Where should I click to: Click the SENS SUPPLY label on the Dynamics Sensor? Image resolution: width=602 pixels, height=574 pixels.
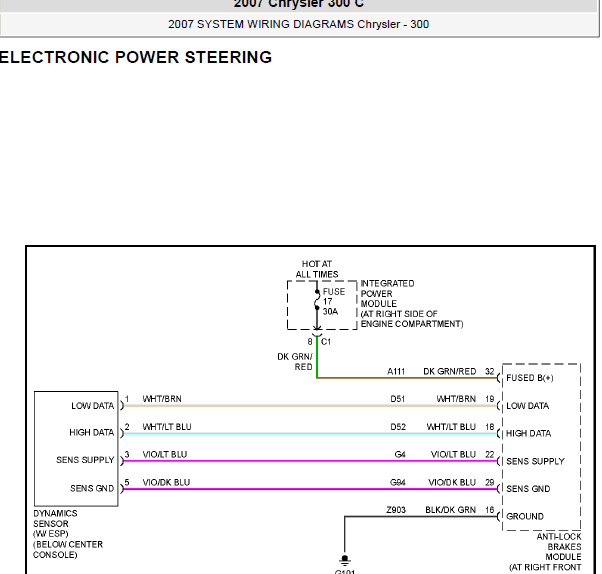85,460
